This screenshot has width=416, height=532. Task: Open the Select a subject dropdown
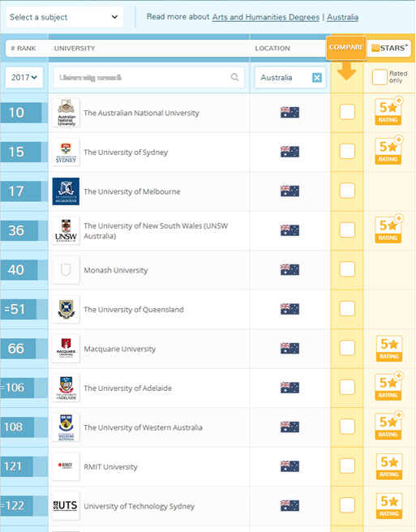(x=65, y=17)
